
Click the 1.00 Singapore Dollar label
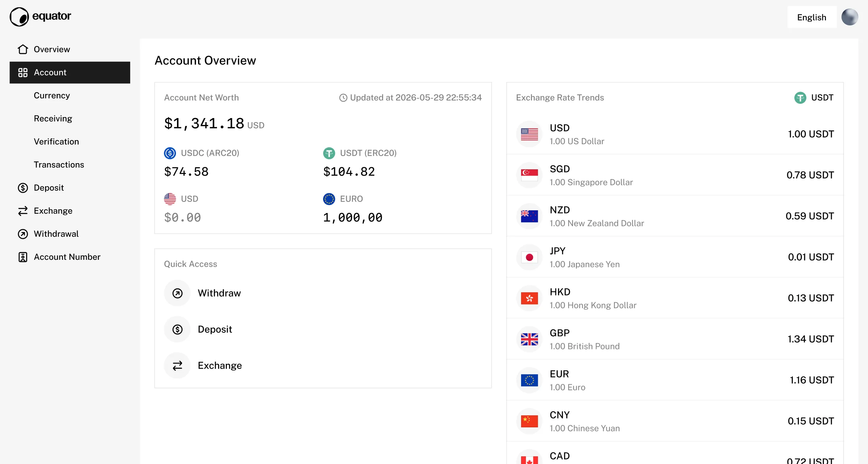click(591, 182)
